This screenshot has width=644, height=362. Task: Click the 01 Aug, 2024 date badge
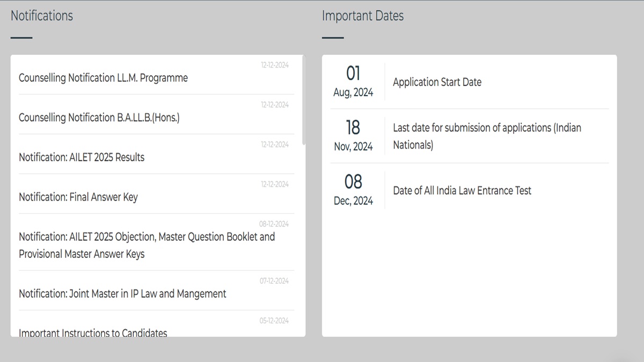click(x=353, y=82)
